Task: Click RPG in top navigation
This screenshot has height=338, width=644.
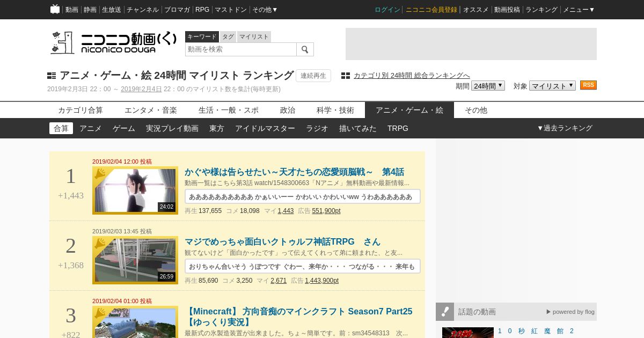Action: point(202,10)
